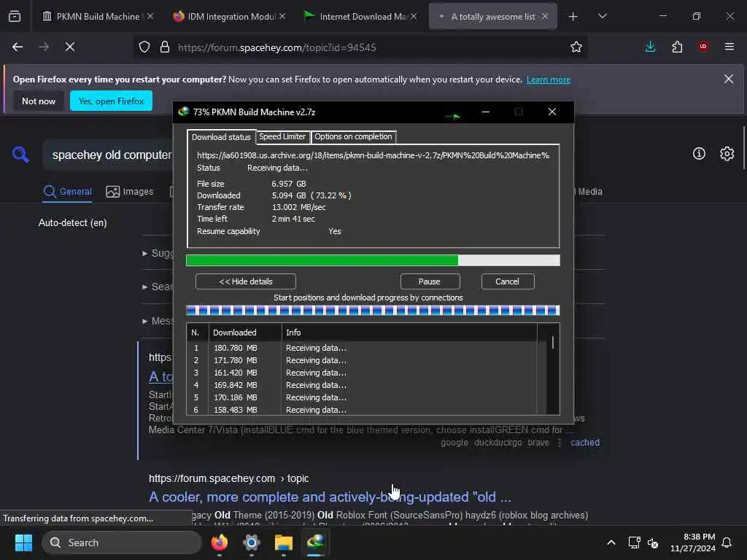This screenshot has width=747, height=560.
Task: Open the tracking protection shield icon
Action: [x=144, y=47]
